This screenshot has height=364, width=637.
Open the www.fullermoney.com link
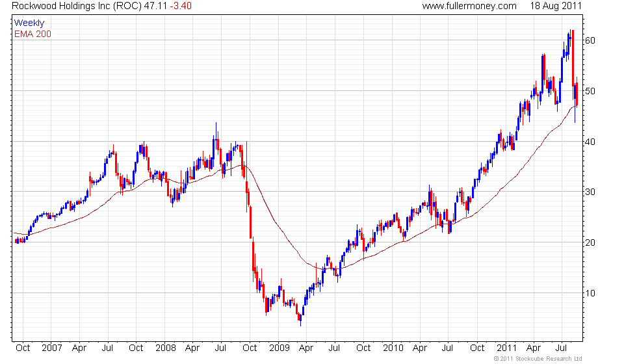(x=469, y=6)
